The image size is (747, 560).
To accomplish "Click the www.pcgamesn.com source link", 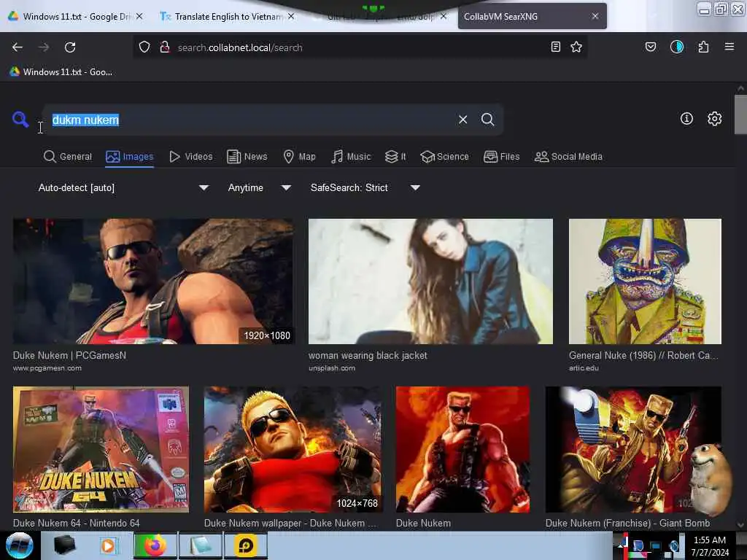I will pos(47,368).
